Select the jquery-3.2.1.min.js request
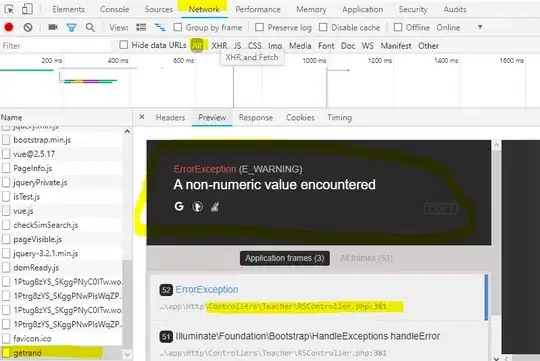 click(x=61, y=254)
